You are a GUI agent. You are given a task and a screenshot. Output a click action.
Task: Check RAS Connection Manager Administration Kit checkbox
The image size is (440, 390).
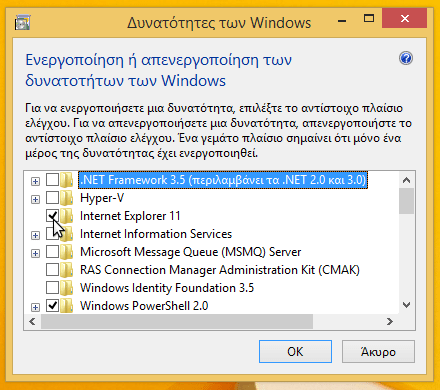[52, 270]
